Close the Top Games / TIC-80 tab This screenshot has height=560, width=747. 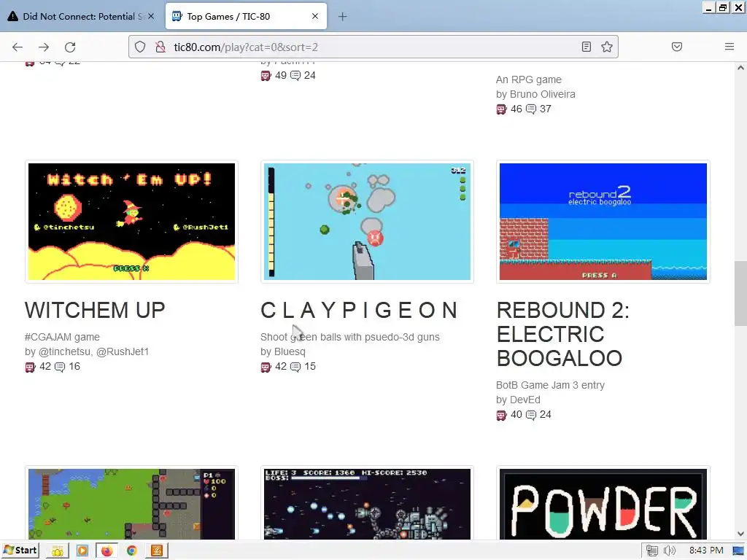pos(315,16)
